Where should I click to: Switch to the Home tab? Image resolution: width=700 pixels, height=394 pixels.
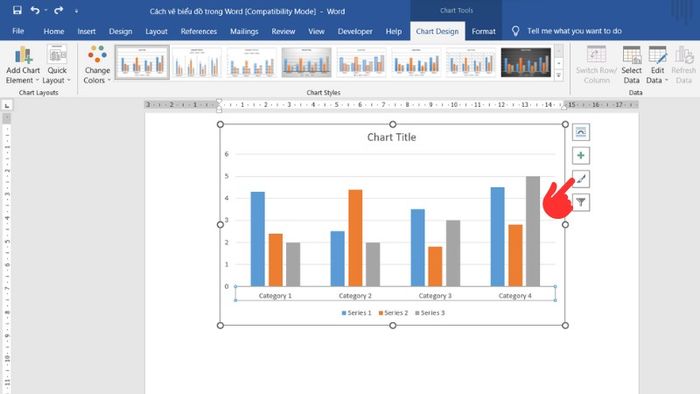point(54,31)
